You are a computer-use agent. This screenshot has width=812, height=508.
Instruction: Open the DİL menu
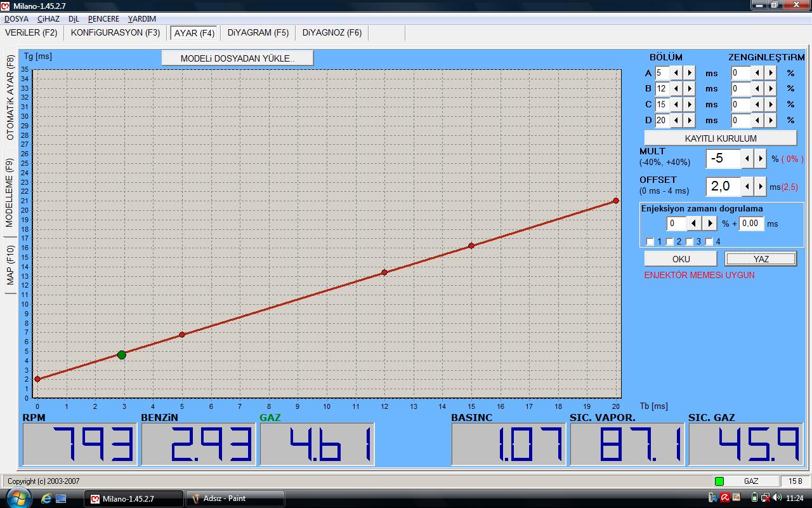74,19
